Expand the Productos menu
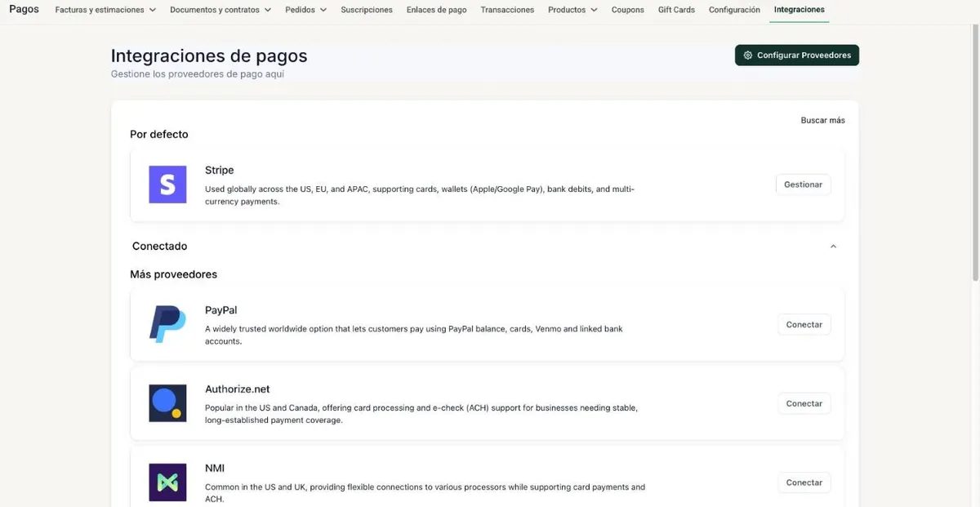The width and height of the screenshot is (980, 507). tap(572, 10)
